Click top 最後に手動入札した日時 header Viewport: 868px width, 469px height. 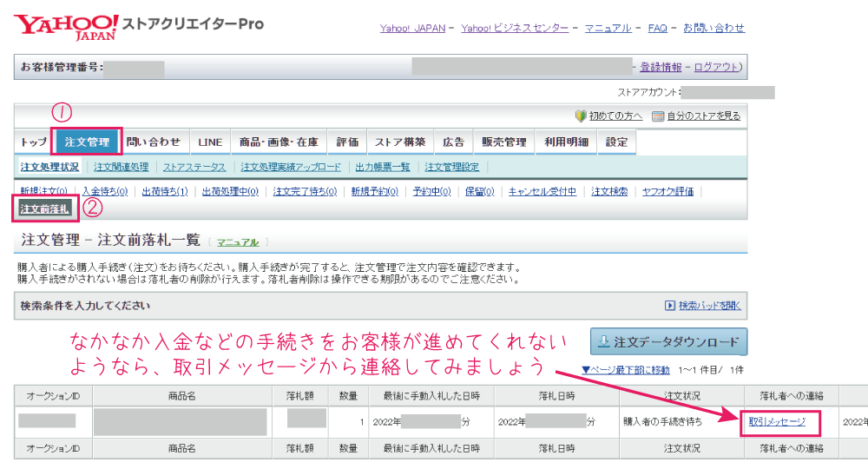click(431, 396)
